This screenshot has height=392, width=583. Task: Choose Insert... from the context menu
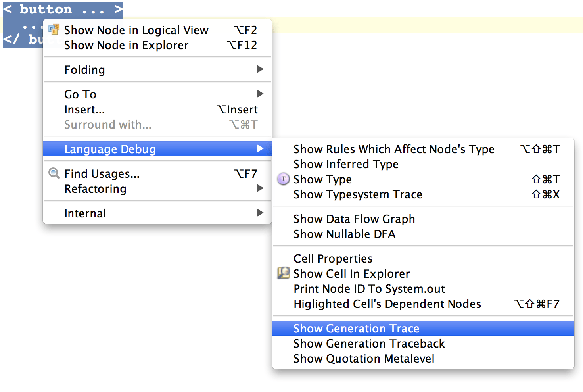pyautogui.click(x=84, y=110)
